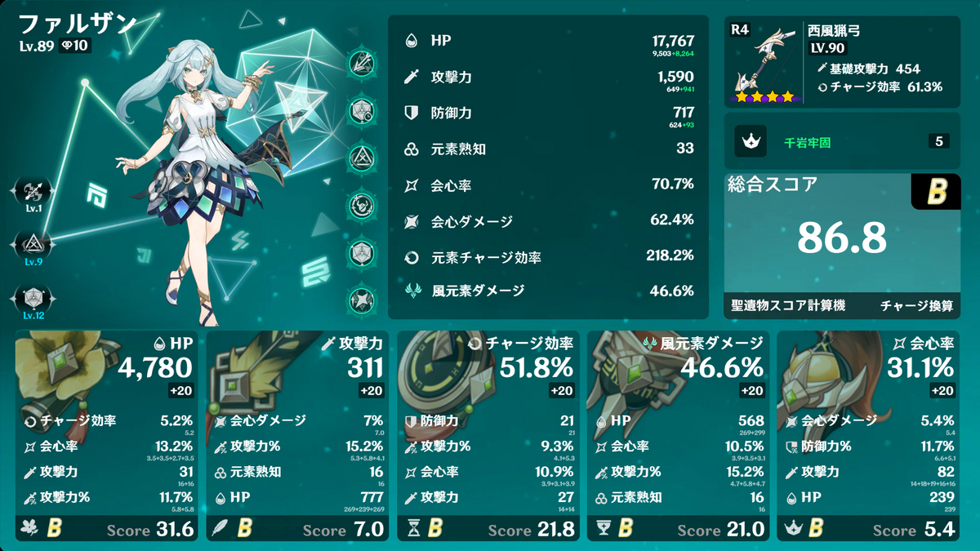Screen dimensions: 980x551
Task: Click the 元素チャージ効率 stat row
Action: (x=548, y=256)
